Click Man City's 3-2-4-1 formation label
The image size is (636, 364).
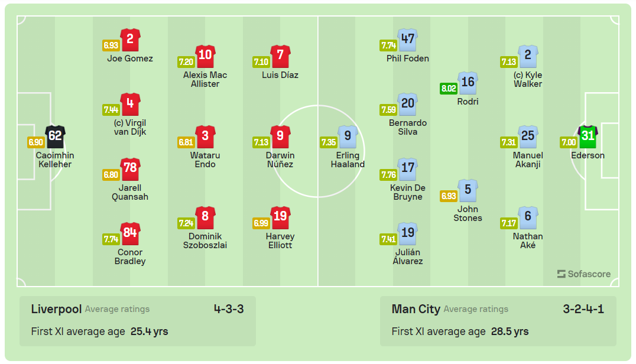tap(582, 309)
